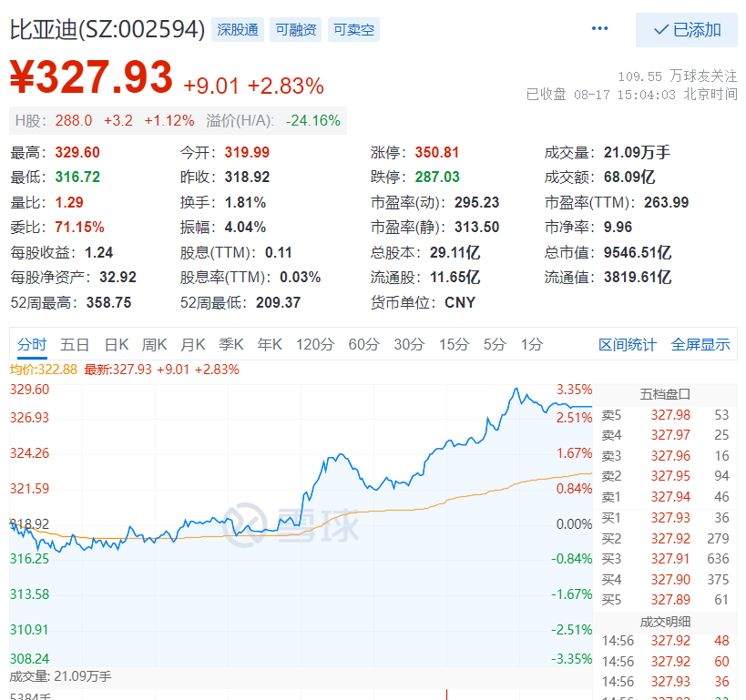
Task: Click the 52周最低 value 209.37
Action: 279,302
